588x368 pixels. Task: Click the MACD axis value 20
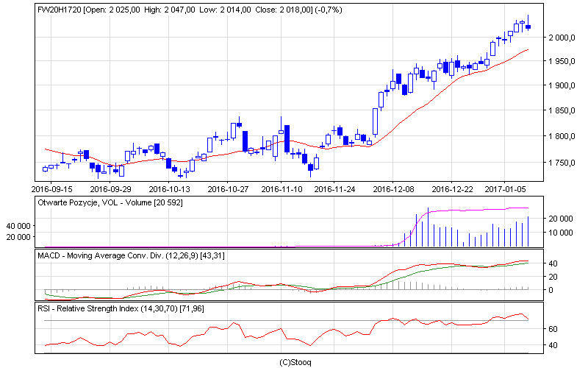click(x=553, y=277)
